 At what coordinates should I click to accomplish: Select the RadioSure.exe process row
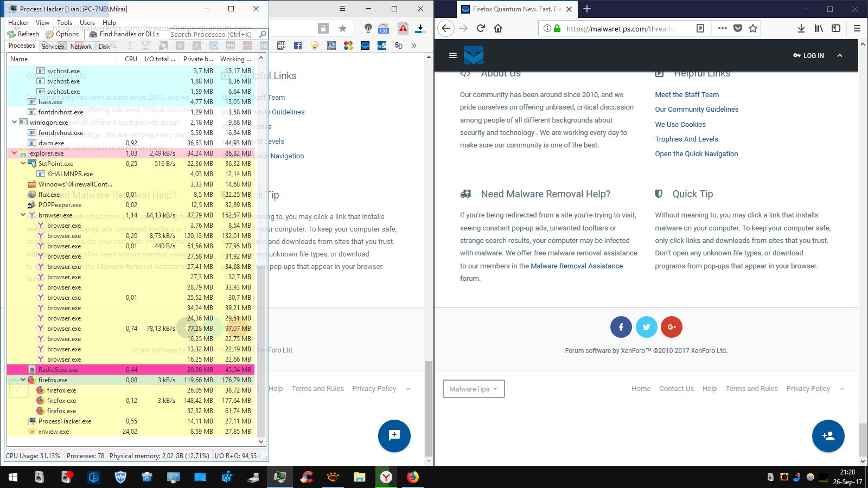tap(130, 370)
